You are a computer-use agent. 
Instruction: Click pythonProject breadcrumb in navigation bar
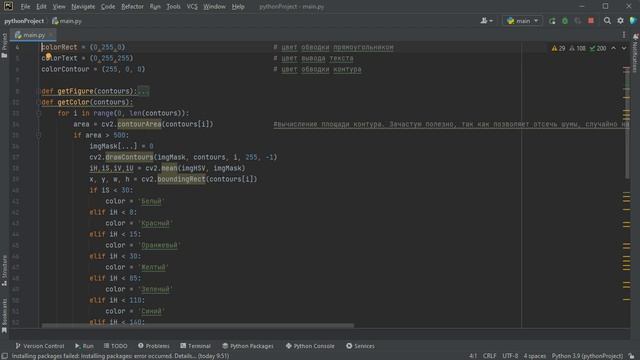point(24,21)
